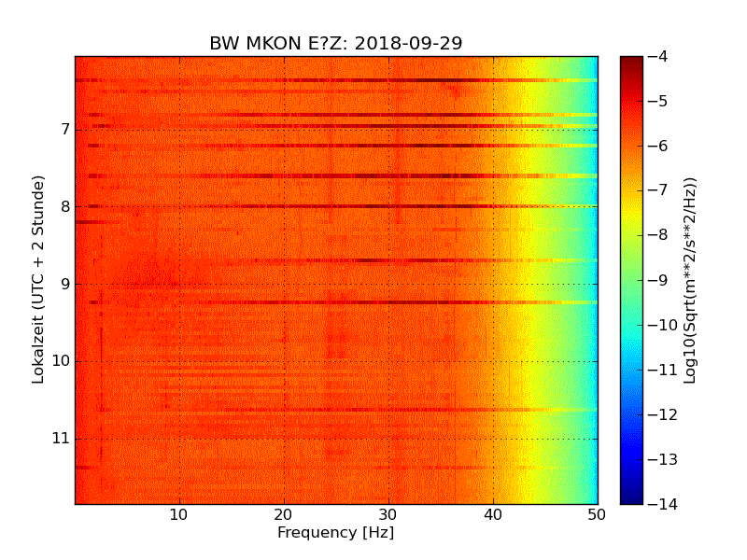This screenshot has width=747, height=560.
Task: Click the -6 label on the colorbar
Action: point(658,146)
